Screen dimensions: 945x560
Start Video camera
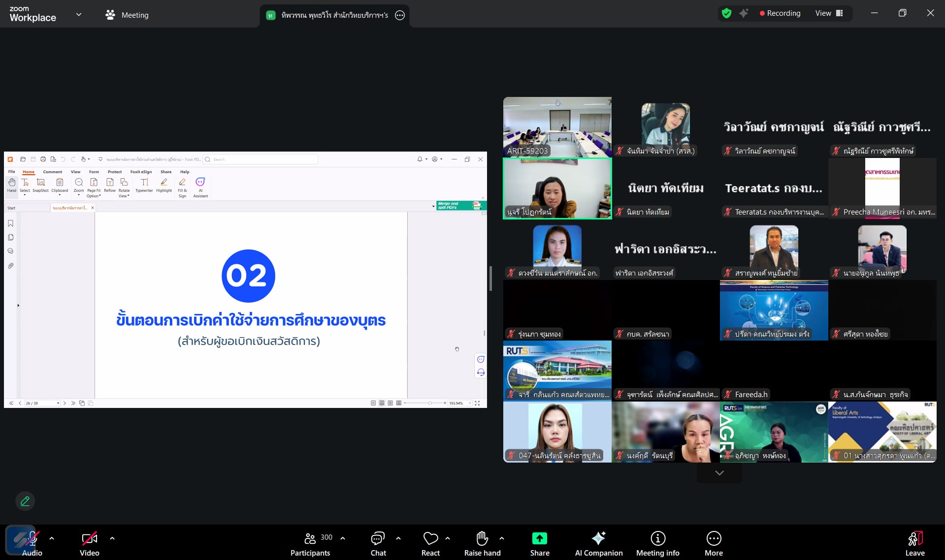[90, 543]
